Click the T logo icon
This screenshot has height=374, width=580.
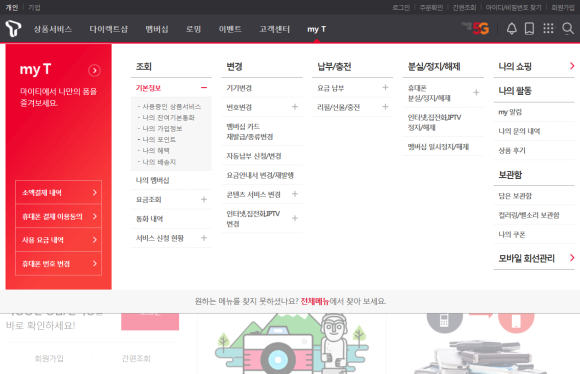click(x=13, y=28)
